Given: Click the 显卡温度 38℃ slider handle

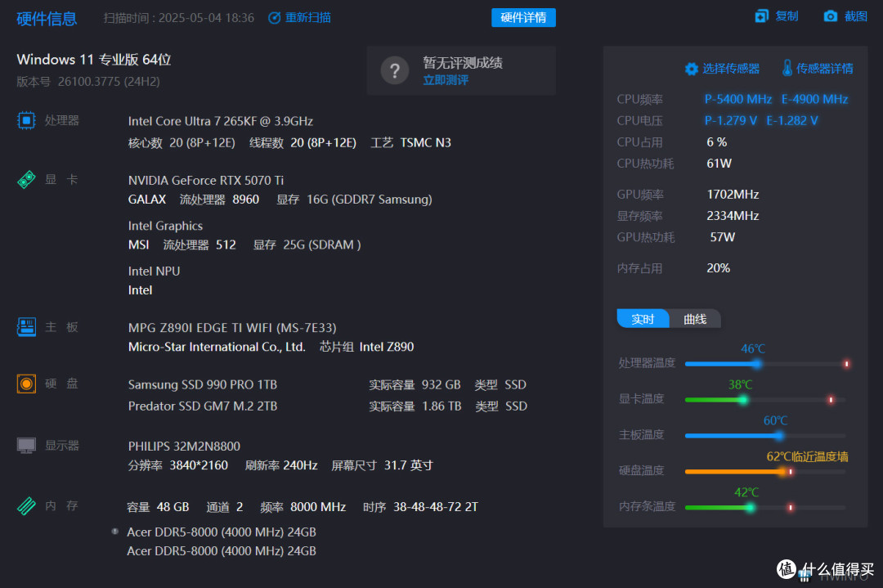Looking at the screenshot, I should pos(743,400).
